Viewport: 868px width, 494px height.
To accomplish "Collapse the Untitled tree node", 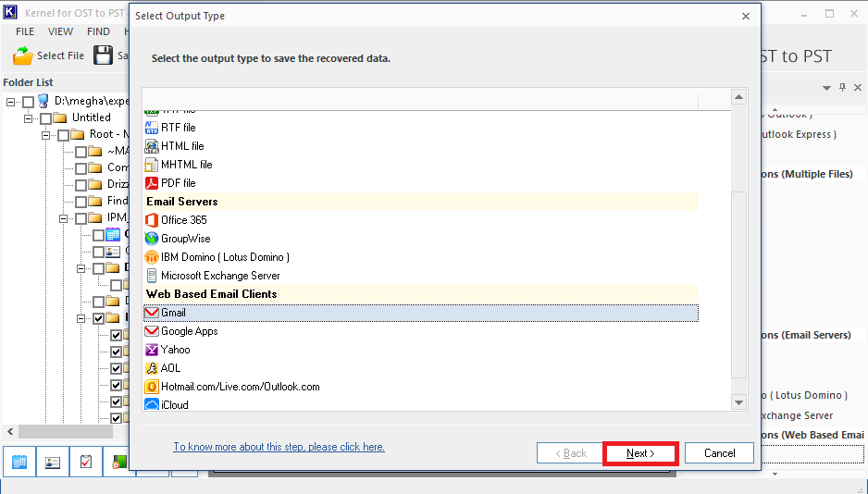I will (29, 118).
